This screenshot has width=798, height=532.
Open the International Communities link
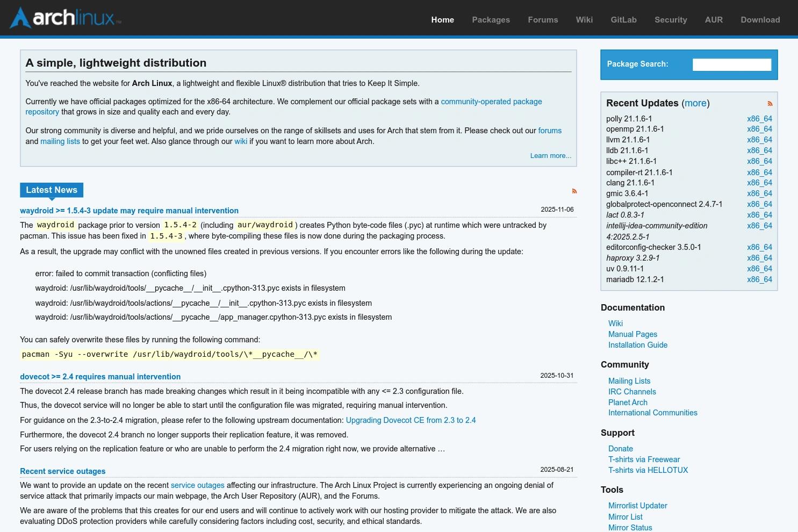pos(653,413)
